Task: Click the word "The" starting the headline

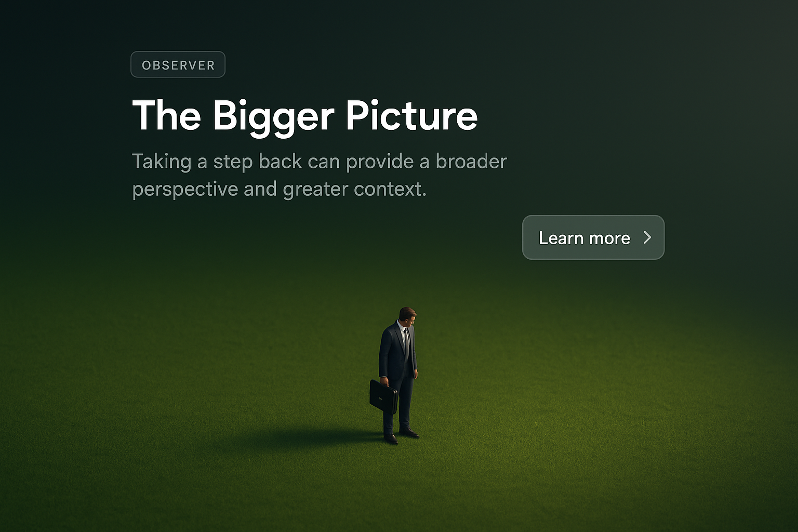Action: click(167, 115)
